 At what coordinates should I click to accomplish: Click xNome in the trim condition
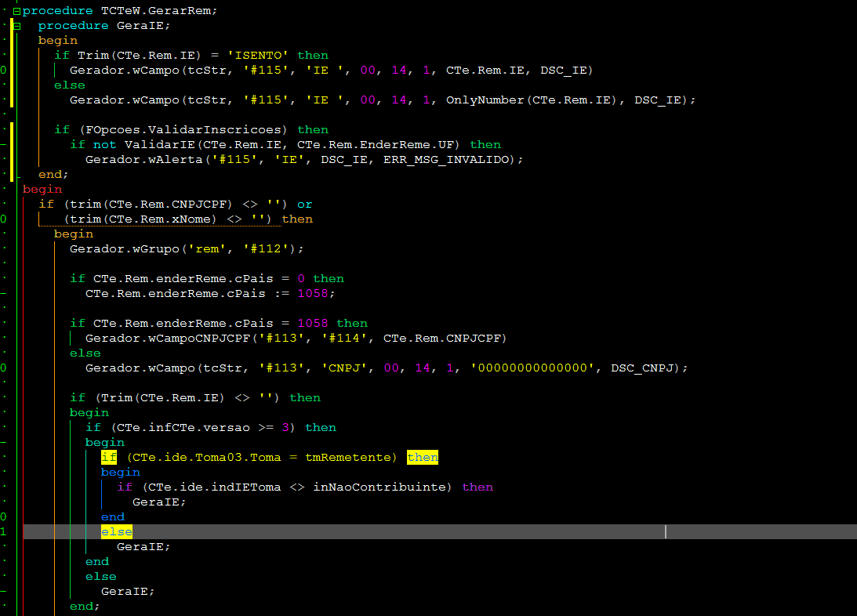[x=191, y=219]
